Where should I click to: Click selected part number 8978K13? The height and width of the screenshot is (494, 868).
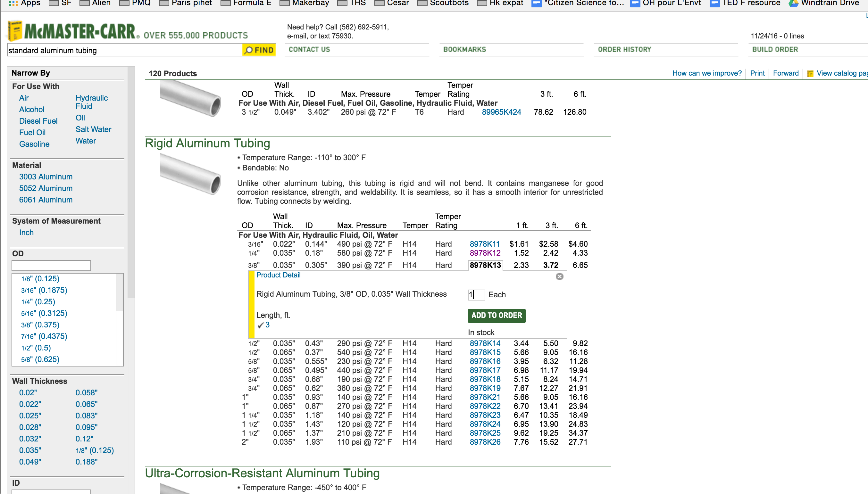[x=485, y=265]
